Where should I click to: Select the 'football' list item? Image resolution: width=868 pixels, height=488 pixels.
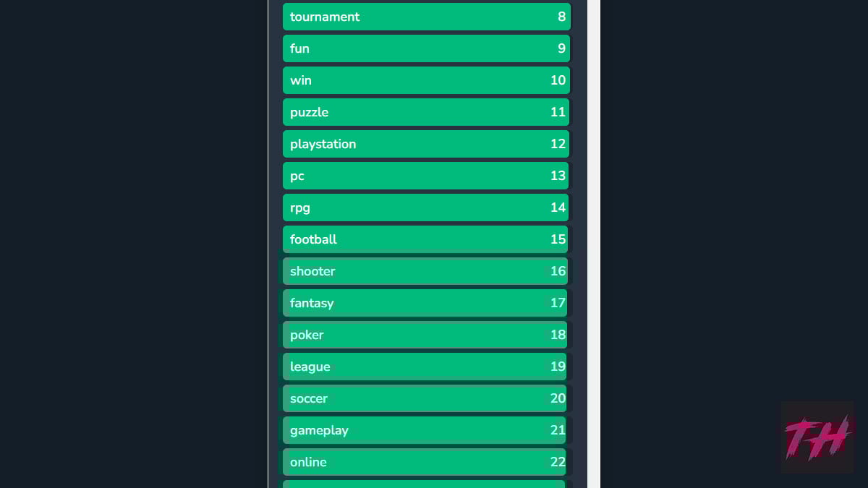point(425,239)
